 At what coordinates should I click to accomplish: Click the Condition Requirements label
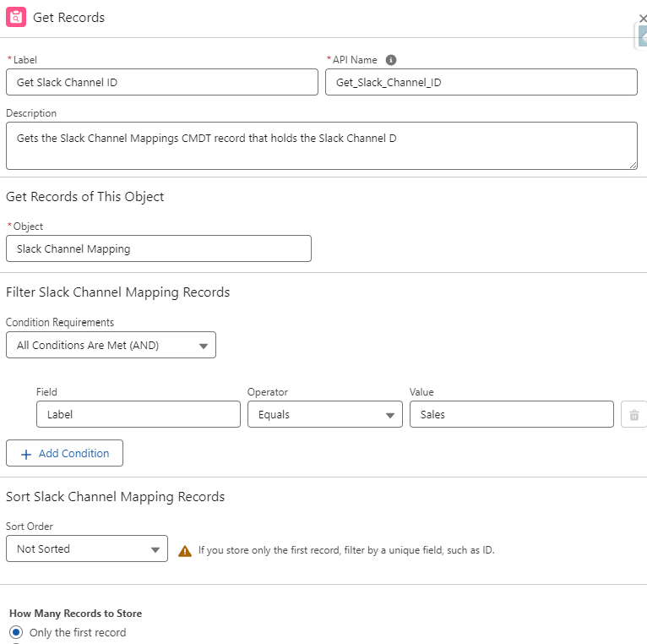point(60,322)
